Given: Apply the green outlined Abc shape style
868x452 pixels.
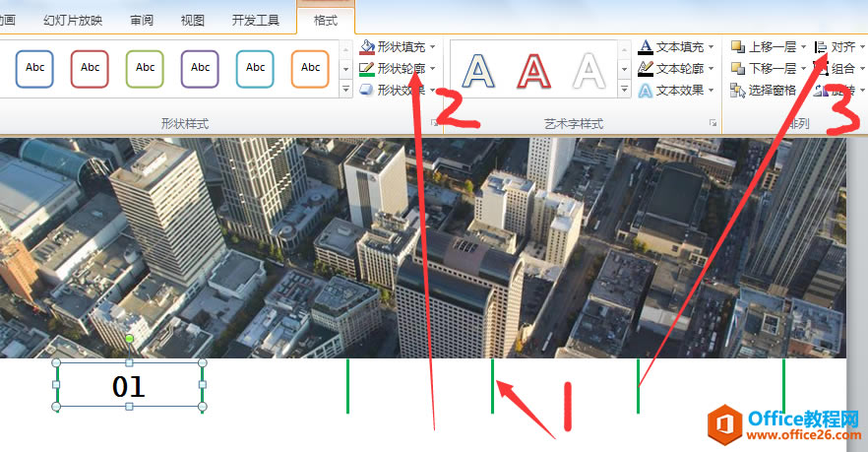Looking at the screenshot, I should pos(145,69).
